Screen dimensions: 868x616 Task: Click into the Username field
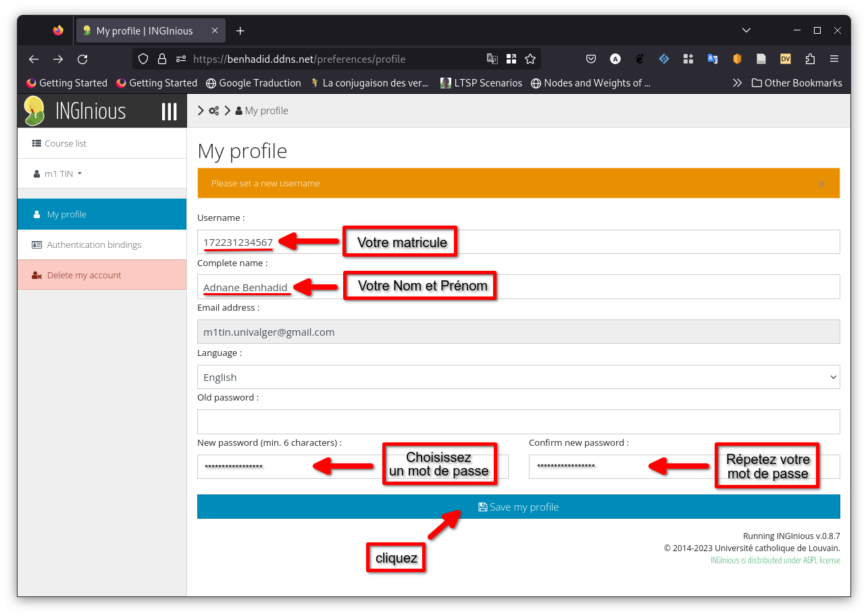click(518, 242)
